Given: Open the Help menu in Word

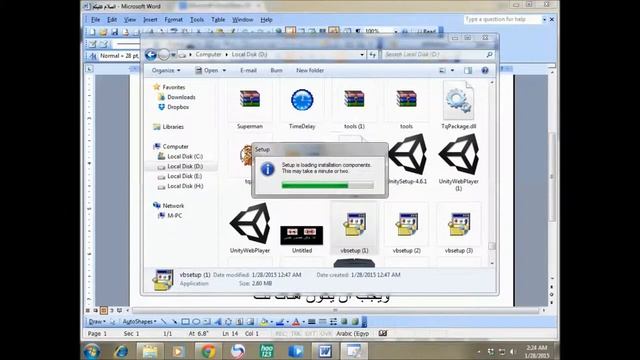Looking at the screenshot, I should pos(266,20).
